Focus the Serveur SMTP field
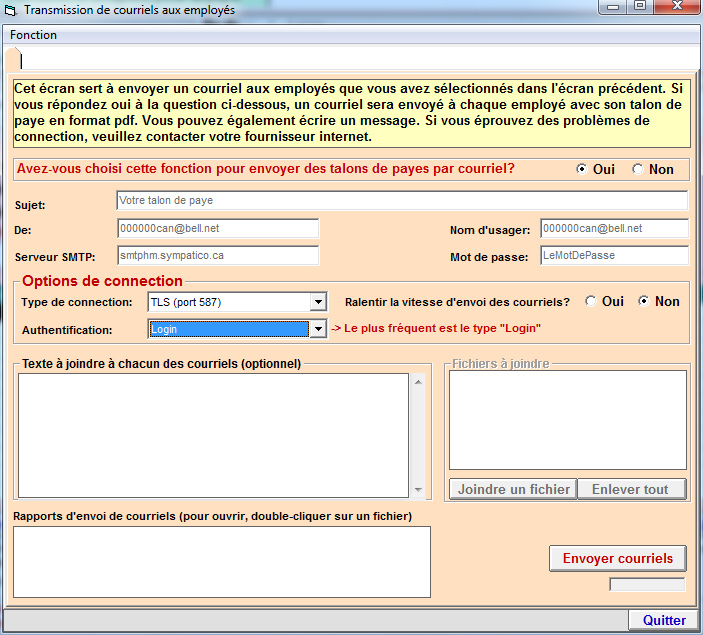The height and width of the screenshot is (635, 703). pyautogui.click(x=218, y=255)
